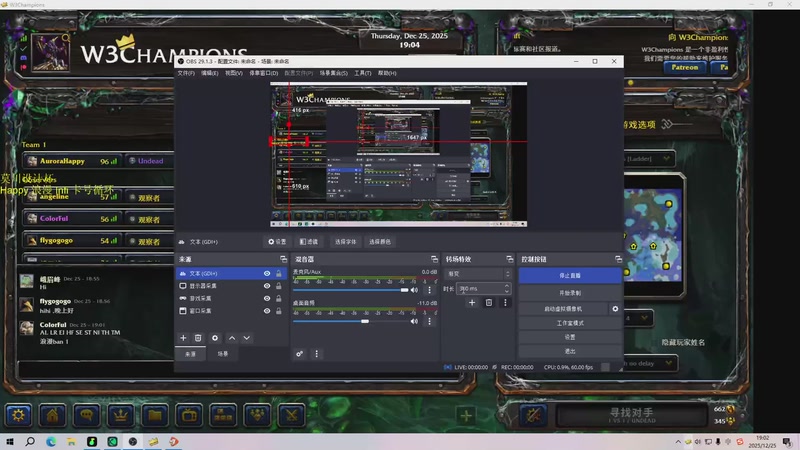Open 滤镜 filters for selected source
Image resolution: width=800 pixels, height=450 pixels.
309,242
